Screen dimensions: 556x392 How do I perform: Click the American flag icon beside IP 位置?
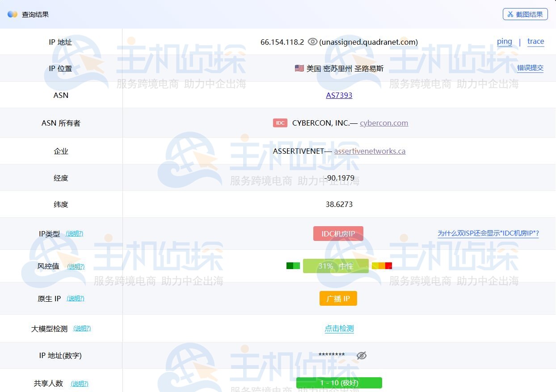[299, 68]
